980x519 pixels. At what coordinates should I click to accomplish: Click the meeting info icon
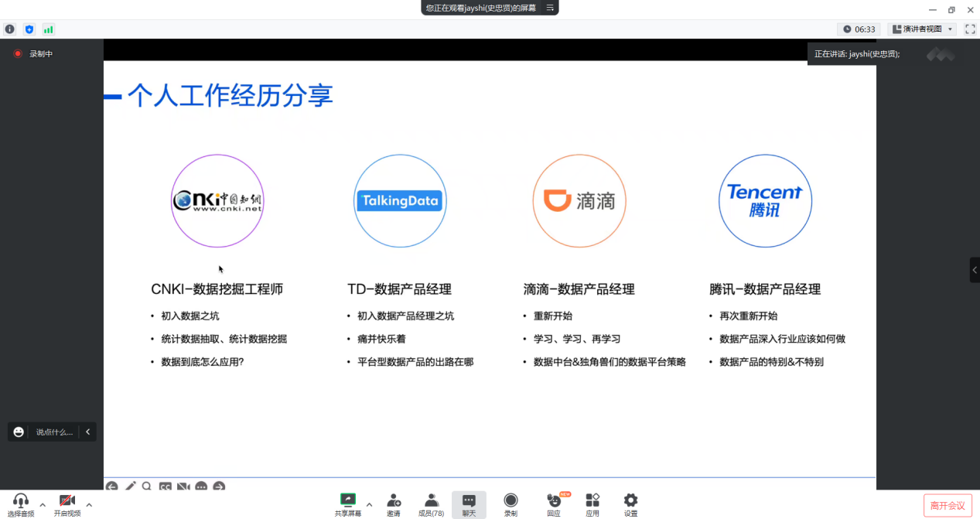[x=10, y=29]
